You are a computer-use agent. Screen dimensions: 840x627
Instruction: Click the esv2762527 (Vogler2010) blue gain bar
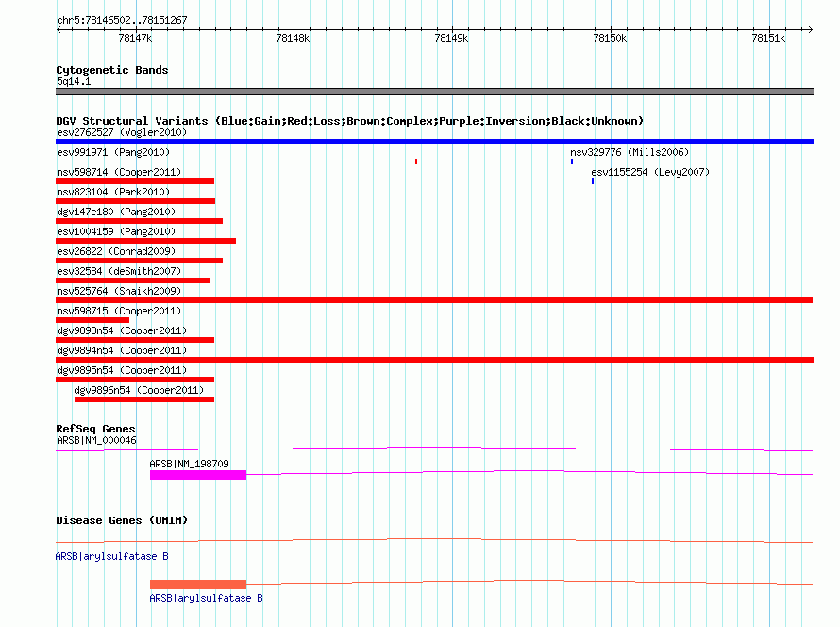pos(434,142)
